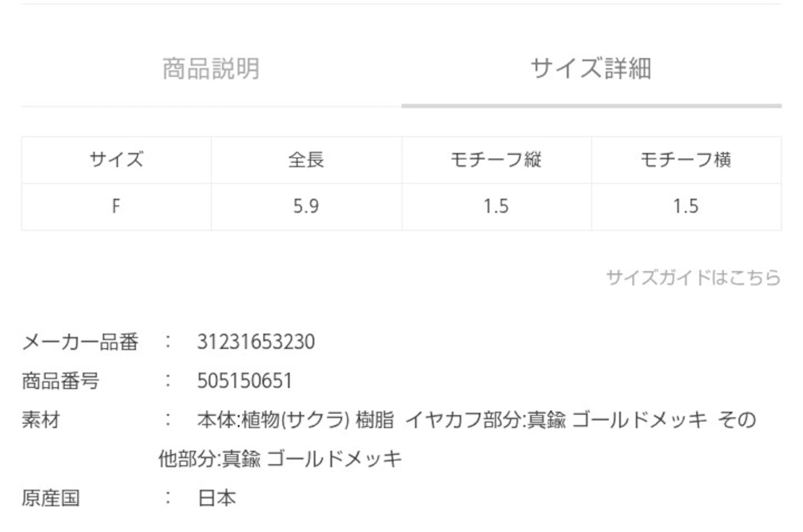The image size is (803, 532).
Task: Click the 5.9 total length value
Action: pyautogui.click(x=306, y=207)
